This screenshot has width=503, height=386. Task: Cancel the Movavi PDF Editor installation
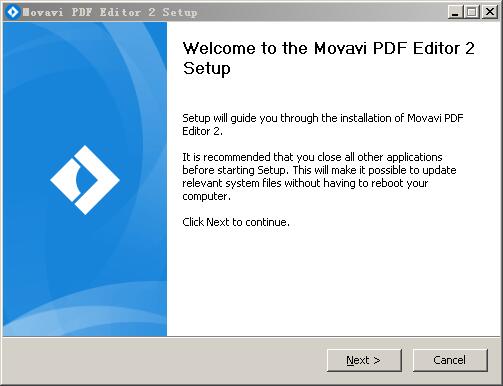(450, 360)
